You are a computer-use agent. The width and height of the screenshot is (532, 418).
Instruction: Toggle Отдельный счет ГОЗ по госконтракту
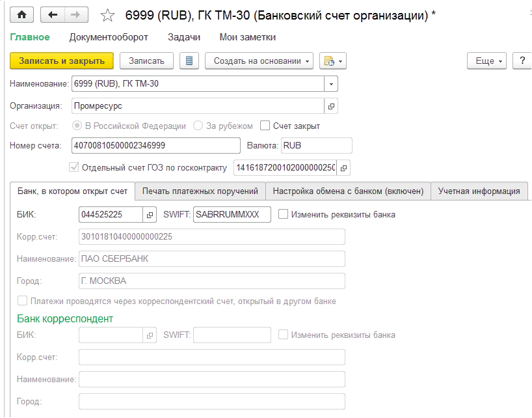[73, 167]
